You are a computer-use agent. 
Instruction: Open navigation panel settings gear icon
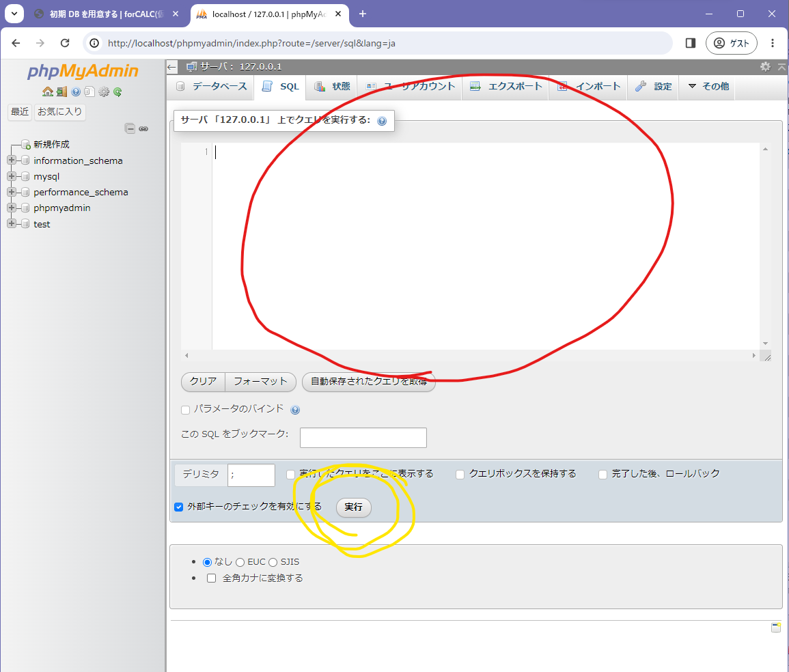(x=104, y=92)
